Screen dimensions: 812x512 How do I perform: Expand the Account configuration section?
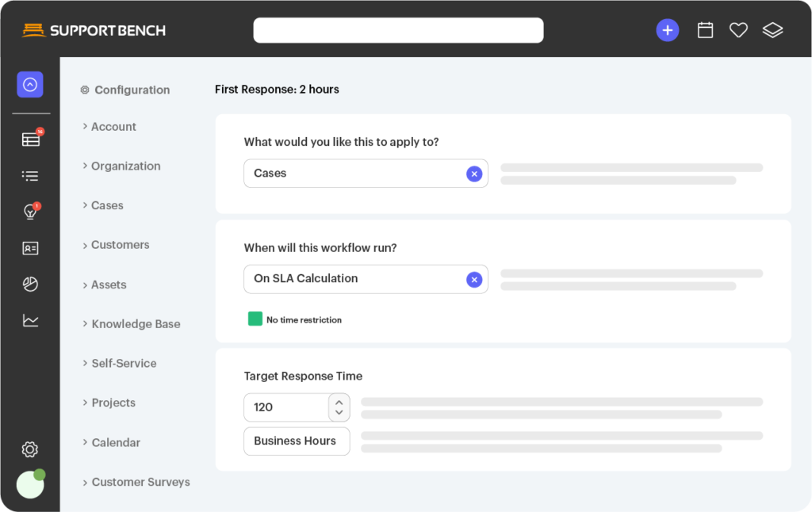click(x=113, y=127)
